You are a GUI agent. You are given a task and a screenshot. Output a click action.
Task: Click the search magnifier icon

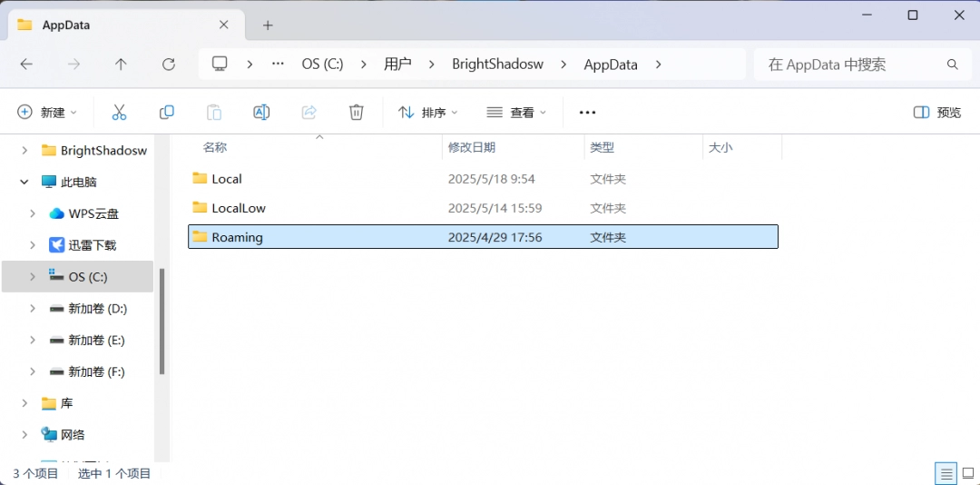953,64
